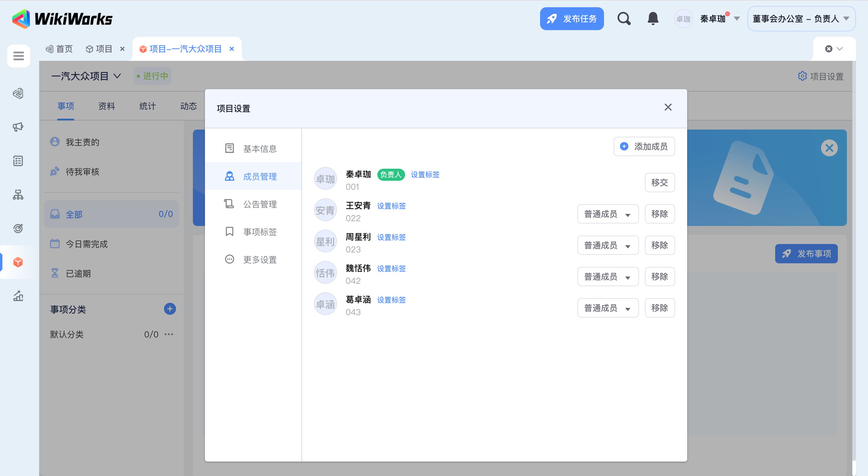Image resolution: width=868 pixels, height=476 pixels.
Task: Open 公告管理 settings section
Action: pos(260,204)
